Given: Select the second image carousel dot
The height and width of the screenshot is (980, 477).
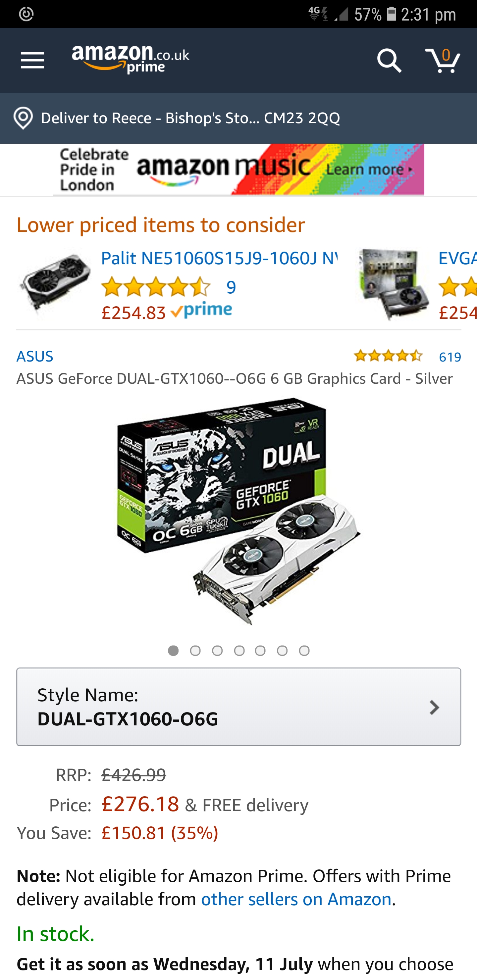Looking at the screenshot, I should pos(195,651).
